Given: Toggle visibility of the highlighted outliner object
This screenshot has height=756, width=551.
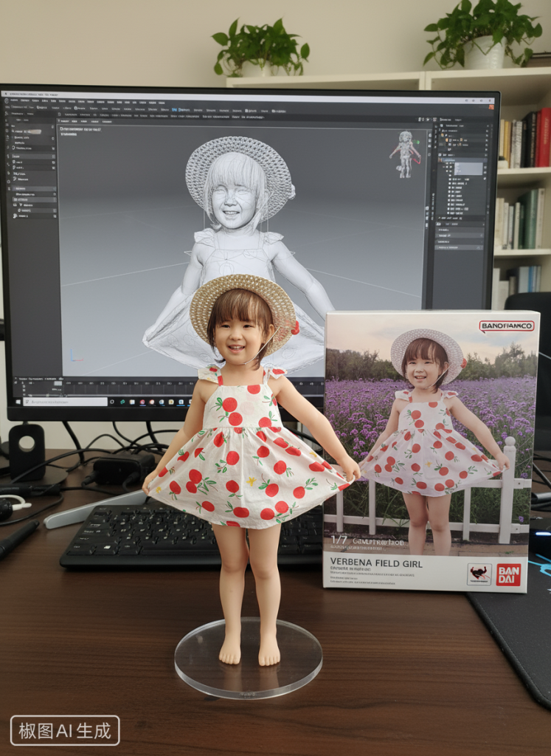Looking at the screenshot, I should pos(485,168).
